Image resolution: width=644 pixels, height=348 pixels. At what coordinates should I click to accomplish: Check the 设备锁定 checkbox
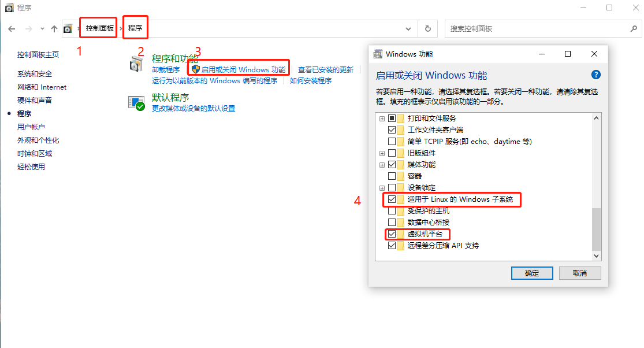[x=392, y=187]
